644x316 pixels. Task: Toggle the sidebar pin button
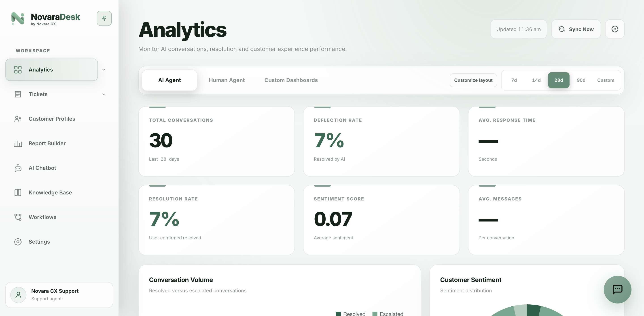coord(104,18)
